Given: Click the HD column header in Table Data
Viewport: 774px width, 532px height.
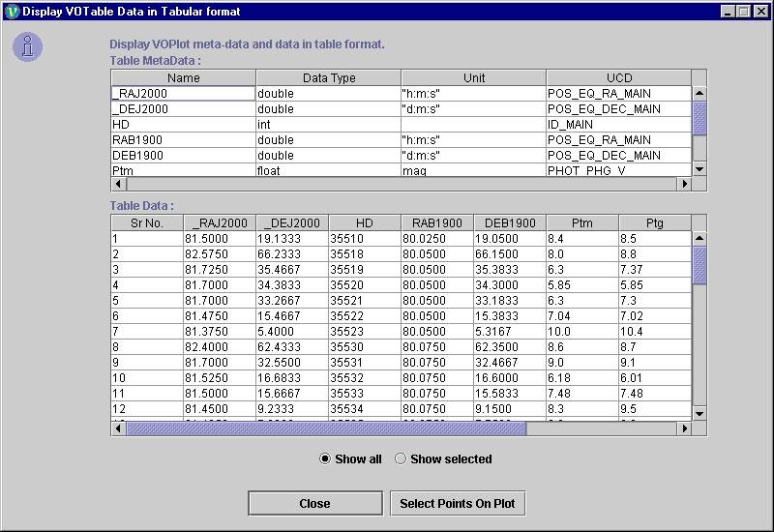Looking at the screenshot, I should coord(364,222).
